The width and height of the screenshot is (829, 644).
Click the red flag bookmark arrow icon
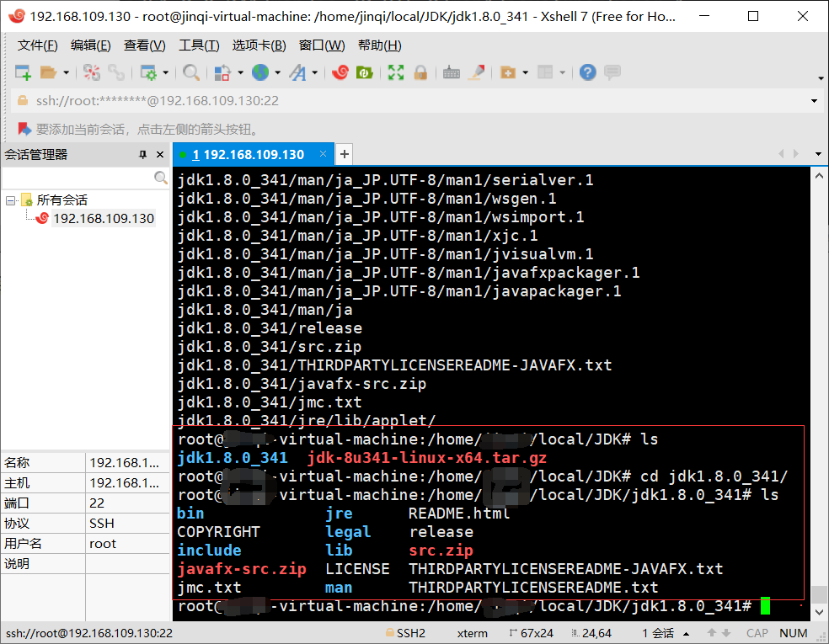pyautogui.click(x=24, y=129)
